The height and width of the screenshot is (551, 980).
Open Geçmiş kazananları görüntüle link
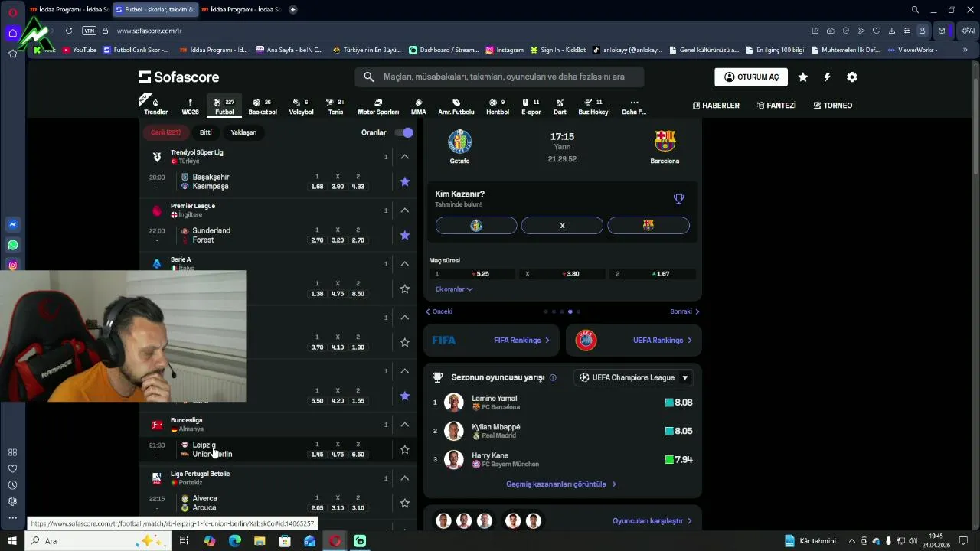click(561, 484)
